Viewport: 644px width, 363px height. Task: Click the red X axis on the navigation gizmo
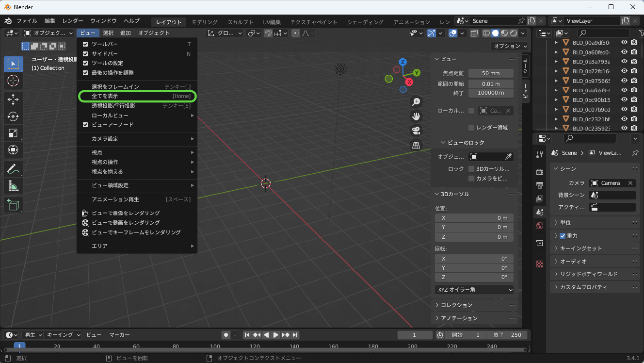409,82
